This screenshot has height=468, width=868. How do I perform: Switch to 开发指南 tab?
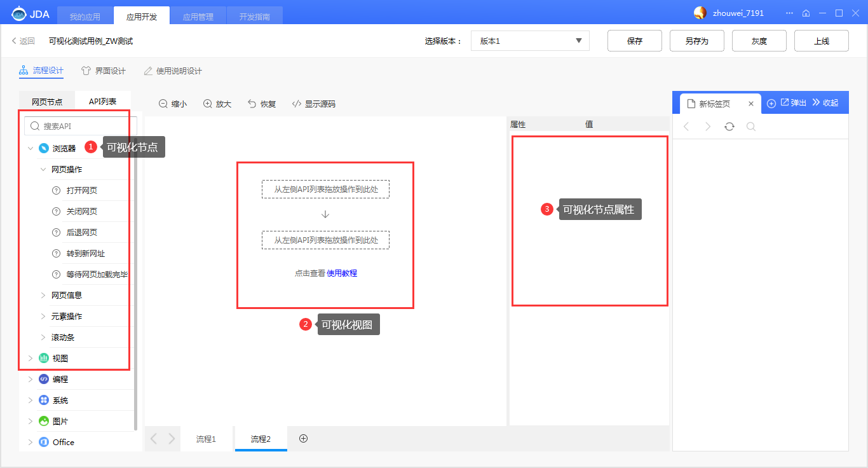pyautogui.click(x=255, y=17)
